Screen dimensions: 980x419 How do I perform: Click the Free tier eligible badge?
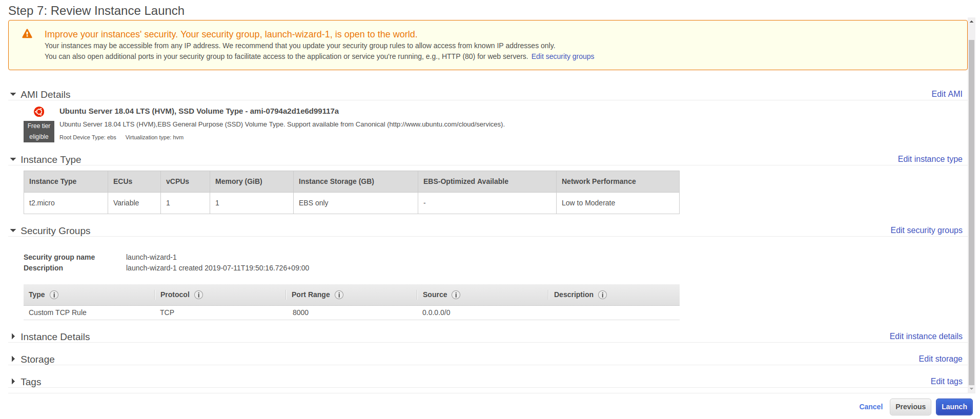(39, 132)
